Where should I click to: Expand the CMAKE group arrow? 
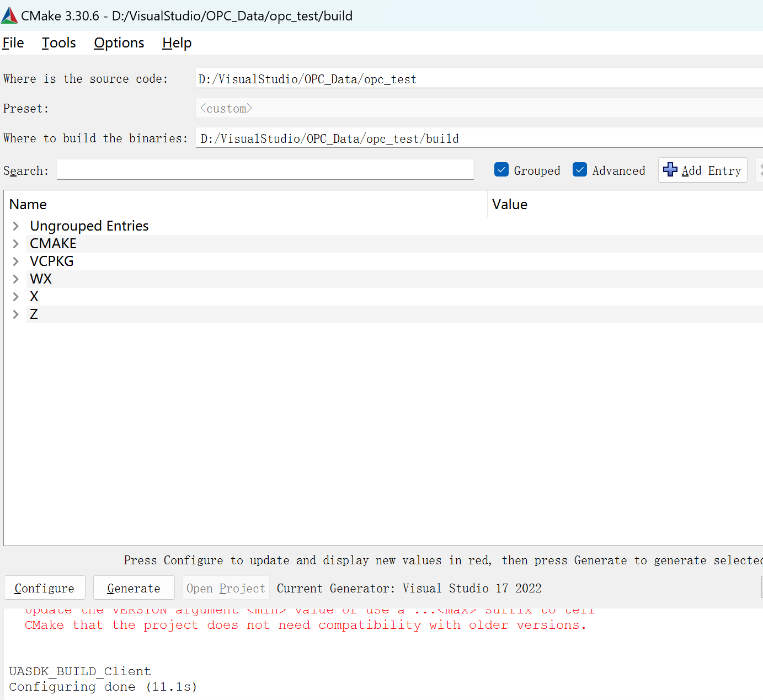tap(15, 244)
